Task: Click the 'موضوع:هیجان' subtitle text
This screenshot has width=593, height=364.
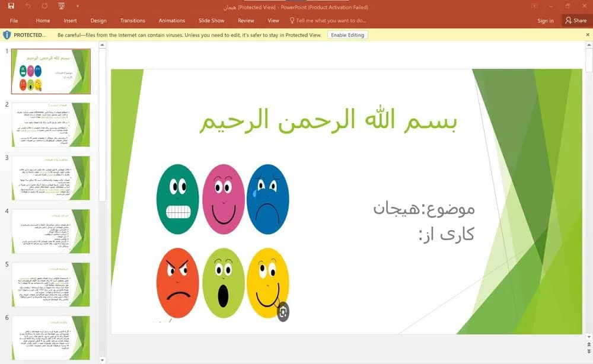Action: [x=424, y=209]
